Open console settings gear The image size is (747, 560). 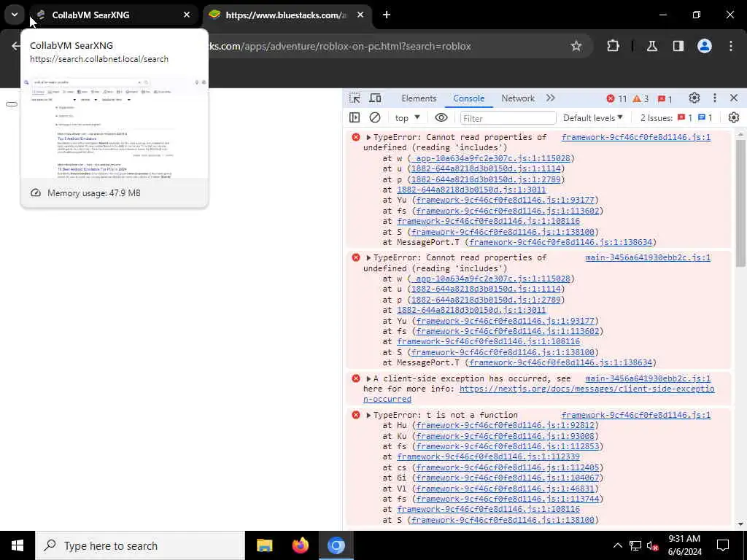[x=734, y=117]
